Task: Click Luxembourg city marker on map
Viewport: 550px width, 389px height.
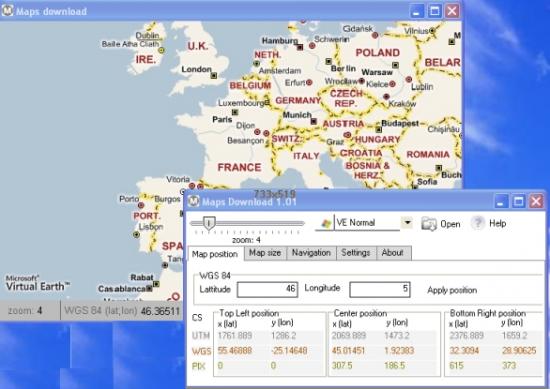Action: coord(267,102)
